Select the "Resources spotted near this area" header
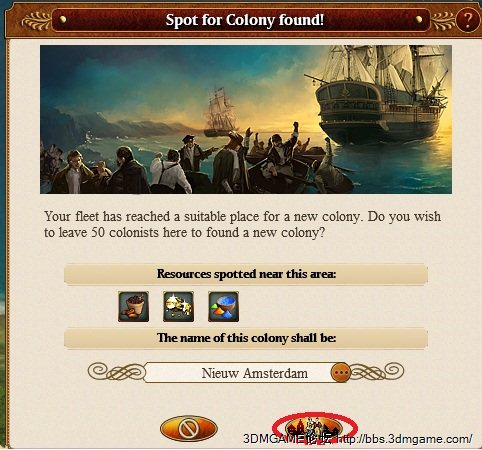The height and width of the screenshot is (450, 482). point(246,274)
